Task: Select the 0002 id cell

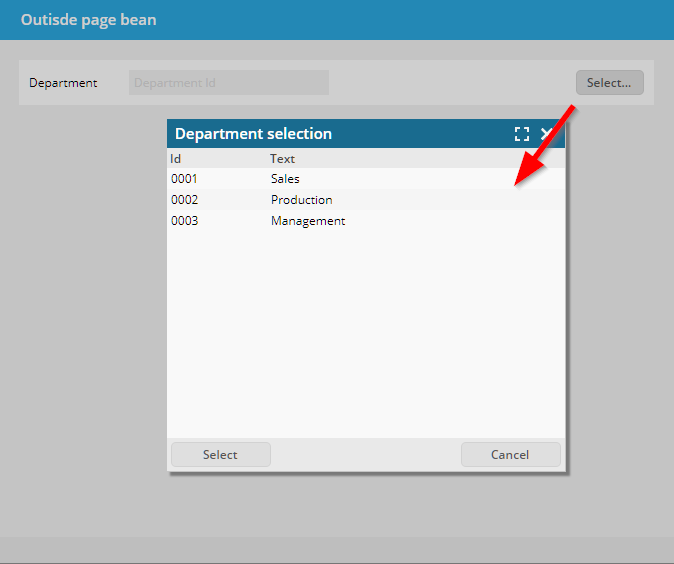Action: tap(185, 200)
